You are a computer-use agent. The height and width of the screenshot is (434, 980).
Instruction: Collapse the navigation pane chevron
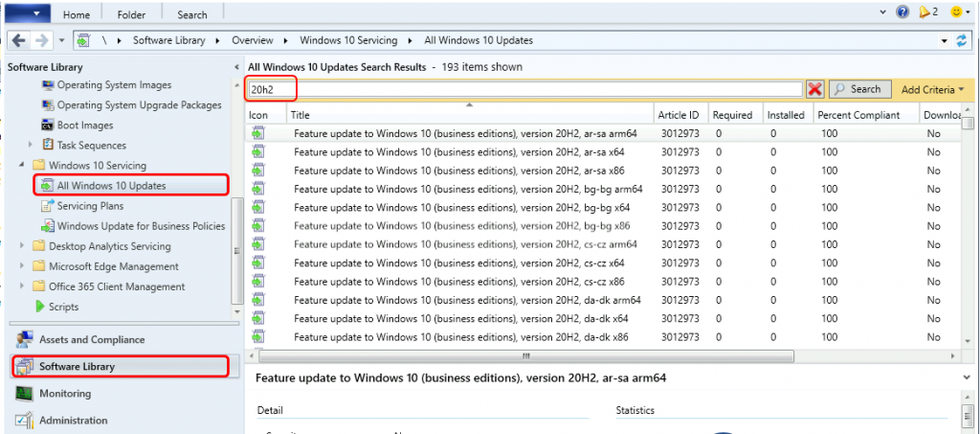click(x=236, y=67)
